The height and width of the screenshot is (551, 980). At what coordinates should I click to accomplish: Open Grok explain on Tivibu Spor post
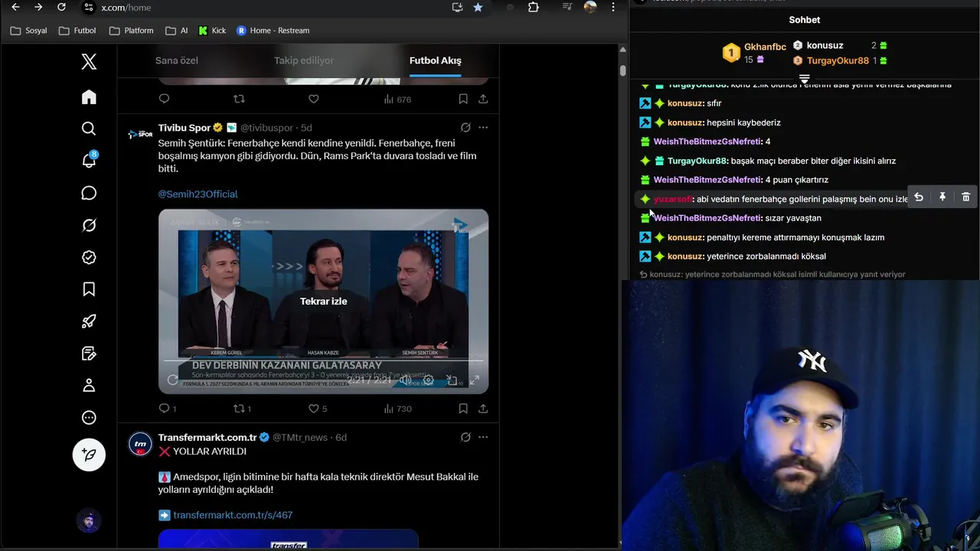click(x=465, y=128)
